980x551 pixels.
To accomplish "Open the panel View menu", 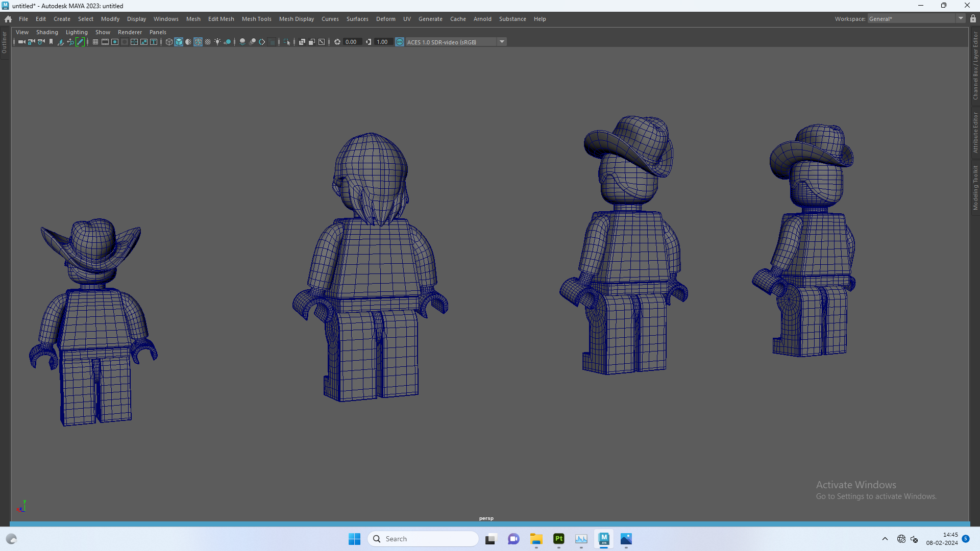I will 22,32.
